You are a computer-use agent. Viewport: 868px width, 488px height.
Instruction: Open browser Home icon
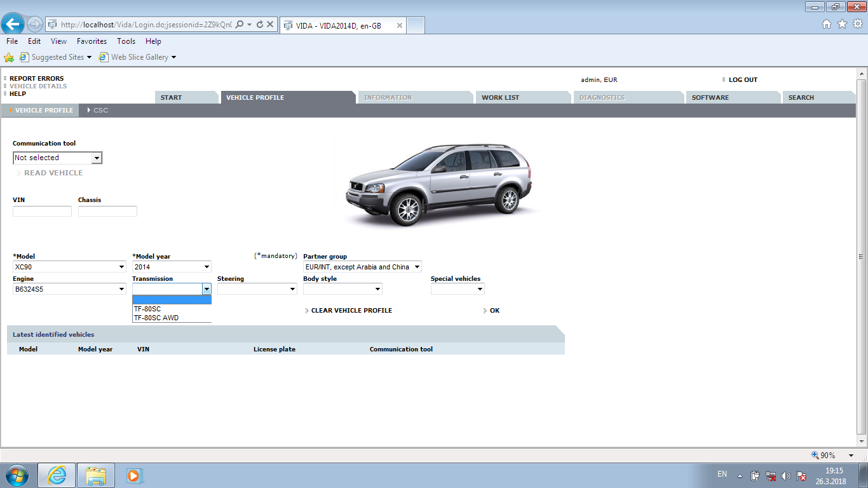(826, 24)
